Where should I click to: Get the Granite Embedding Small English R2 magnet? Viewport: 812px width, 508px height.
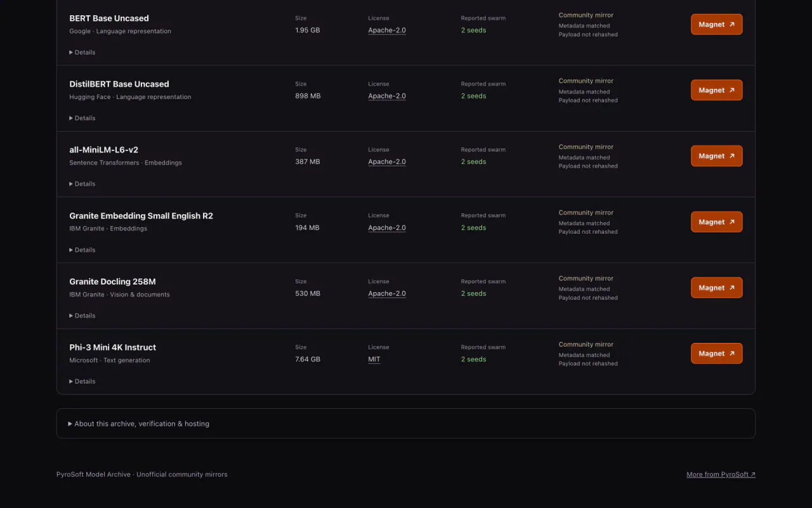[x=716, y=222]
